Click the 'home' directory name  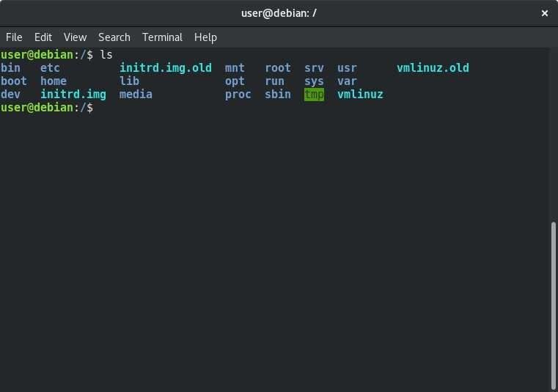click(54, 81)
